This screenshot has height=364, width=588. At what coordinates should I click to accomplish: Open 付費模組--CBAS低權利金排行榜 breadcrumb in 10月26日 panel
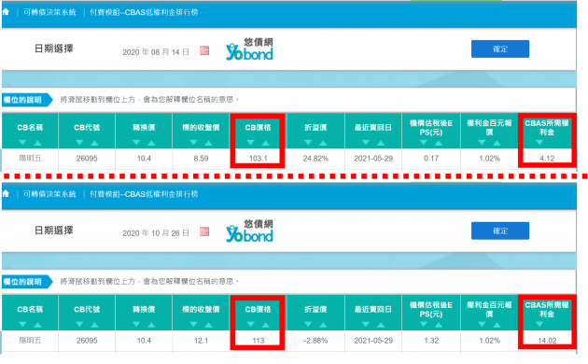[144, 194]
